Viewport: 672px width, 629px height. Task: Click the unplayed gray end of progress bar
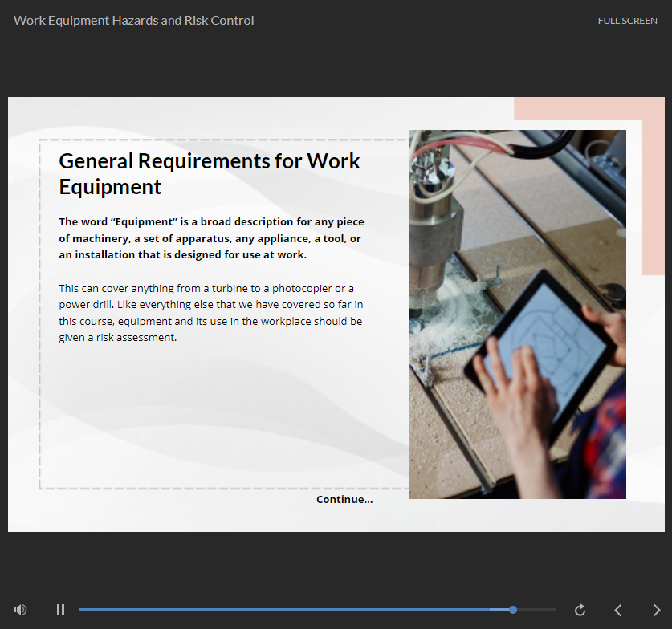click(536, 610)
